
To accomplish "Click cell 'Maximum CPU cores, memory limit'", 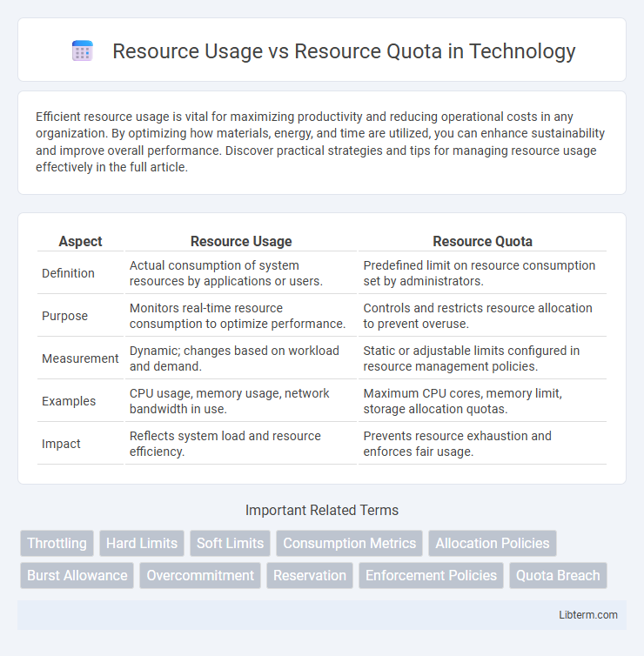I will [x=482, y=401].
